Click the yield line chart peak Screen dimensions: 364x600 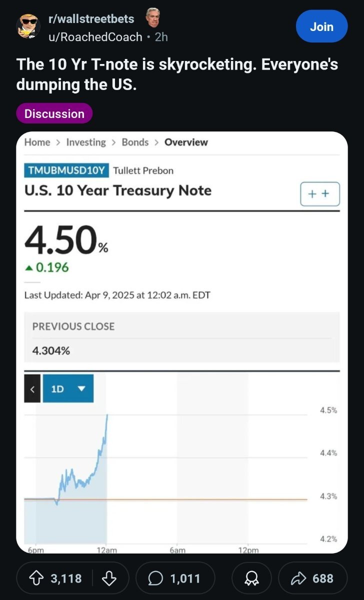[x=107, y=415]
